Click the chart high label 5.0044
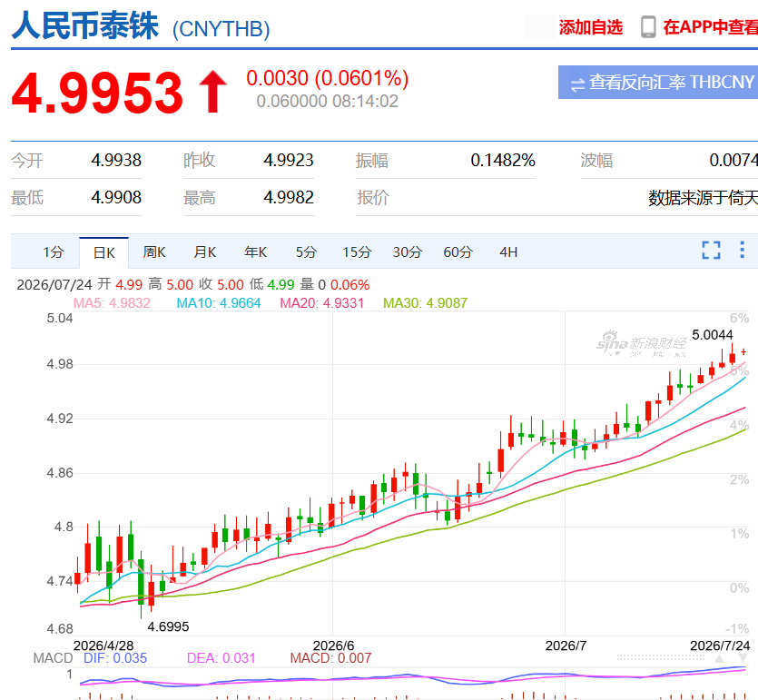This screenshot has width=758, height=700. tap(712, 334)
